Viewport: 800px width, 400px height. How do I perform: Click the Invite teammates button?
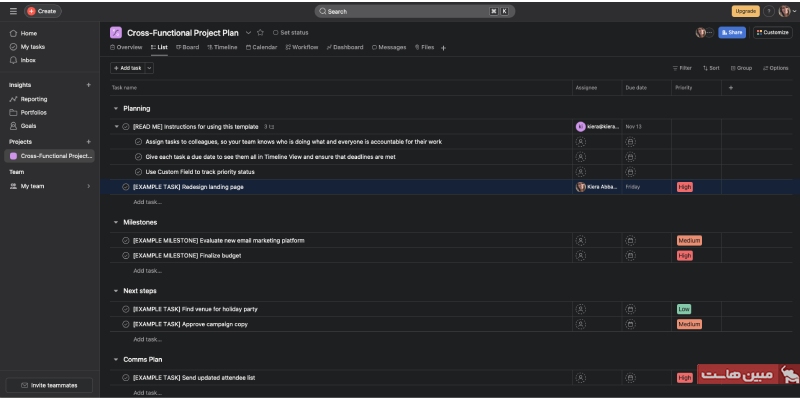(49, 385)
